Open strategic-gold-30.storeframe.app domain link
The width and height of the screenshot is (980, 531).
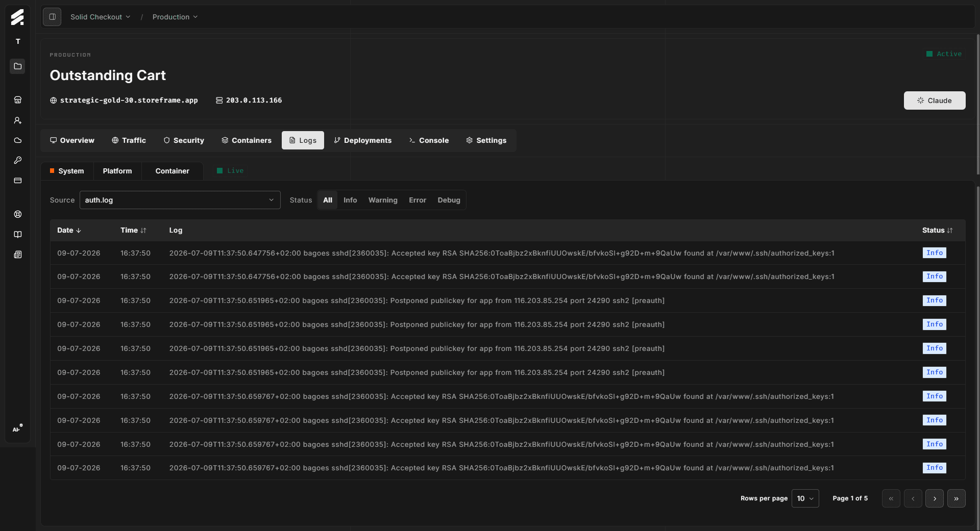129,100
